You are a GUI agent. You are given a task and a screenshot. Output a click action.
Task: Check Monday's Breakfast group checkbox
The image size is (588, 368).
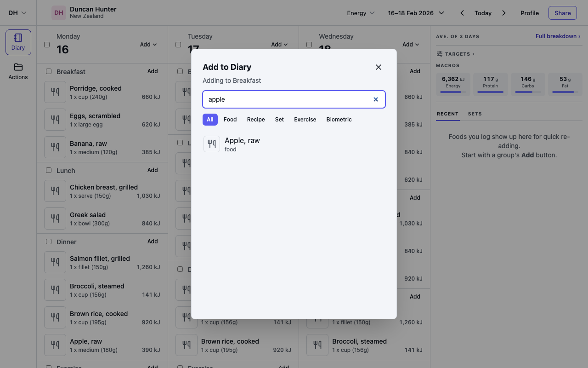point(49,71)
